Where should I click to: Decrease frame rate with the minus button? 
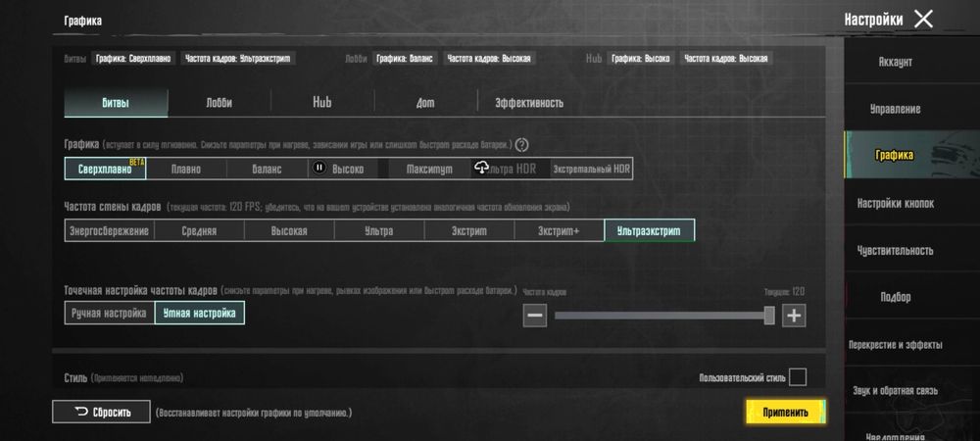pyautogui.click(x=534, y=316)
